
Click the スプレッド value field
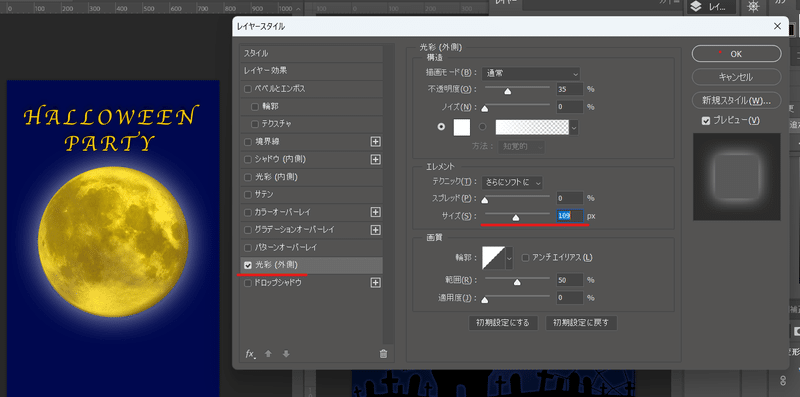point(570,198)
